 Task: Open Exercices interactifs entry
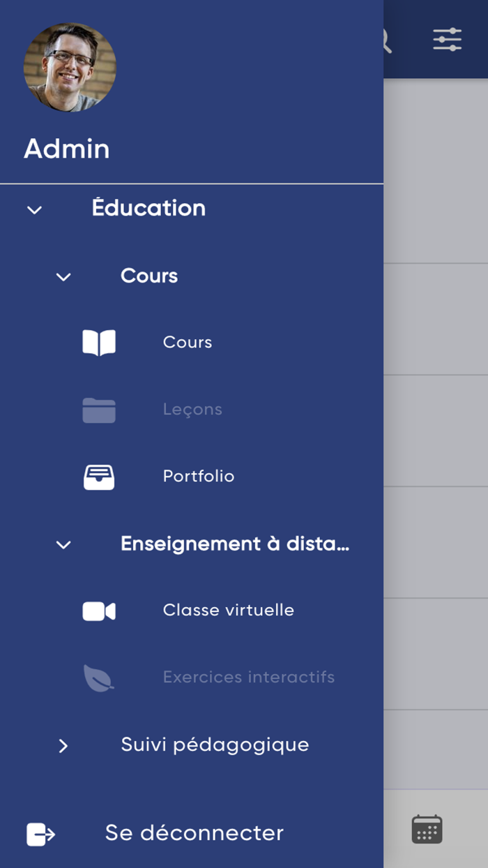coord(249,678)
